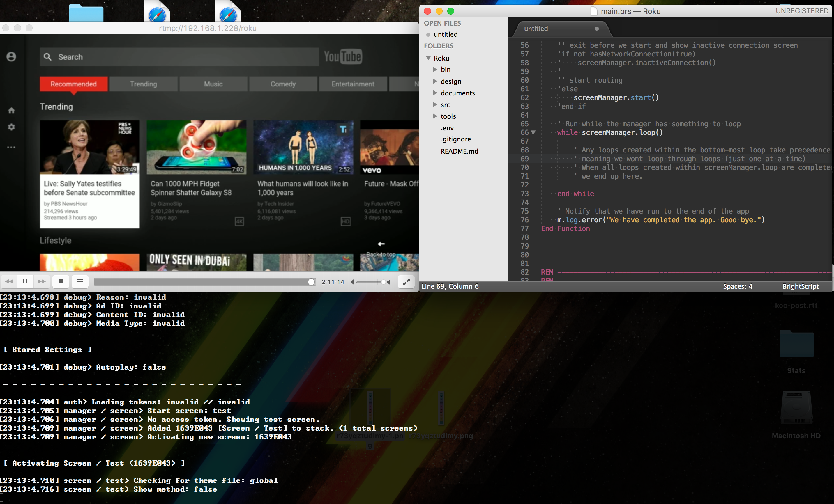
Task: Click the three-dots more icon
Action: [x=11, y=147]
